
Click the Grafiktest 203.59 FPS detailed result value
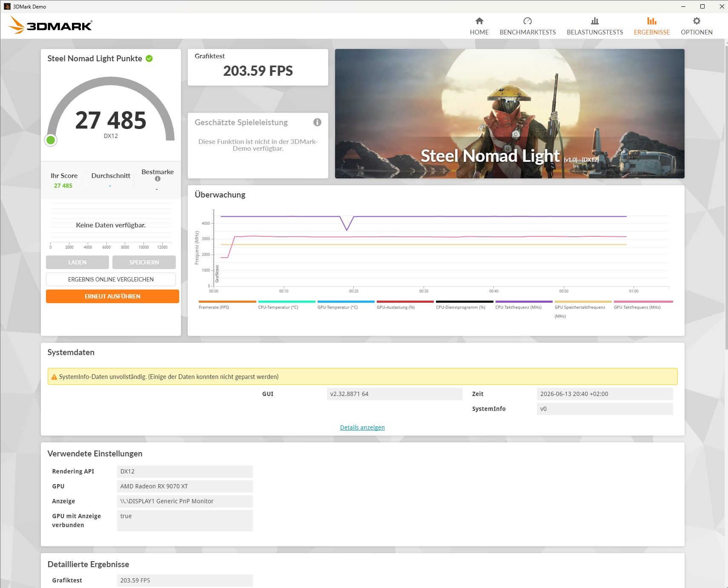coord(185,580)
